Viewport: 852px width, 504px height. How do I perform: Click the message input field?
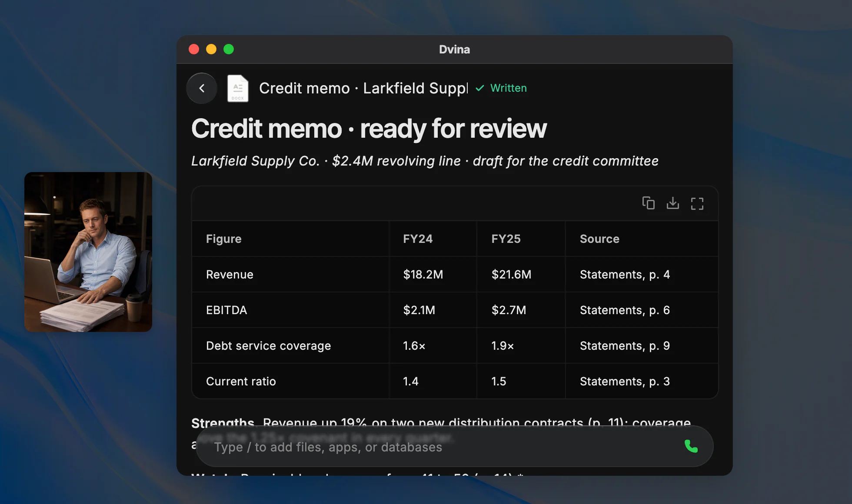tap(454, 447)
